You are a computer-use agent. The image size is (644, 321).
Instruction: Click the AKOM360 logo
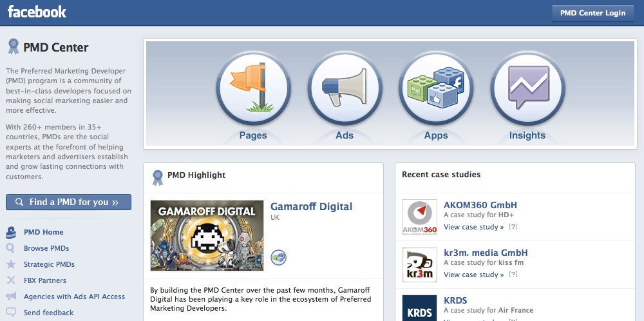point(419,217)
